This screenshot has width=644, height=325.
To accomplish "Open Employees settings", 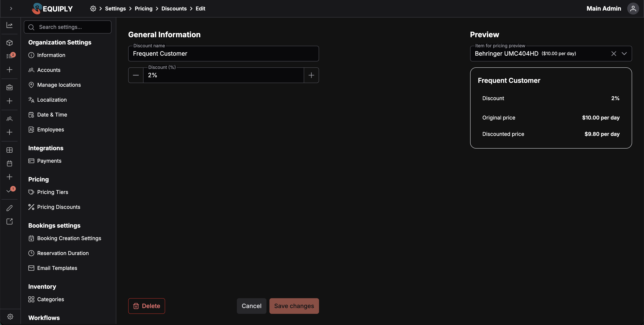I will (x=46, y=129).
